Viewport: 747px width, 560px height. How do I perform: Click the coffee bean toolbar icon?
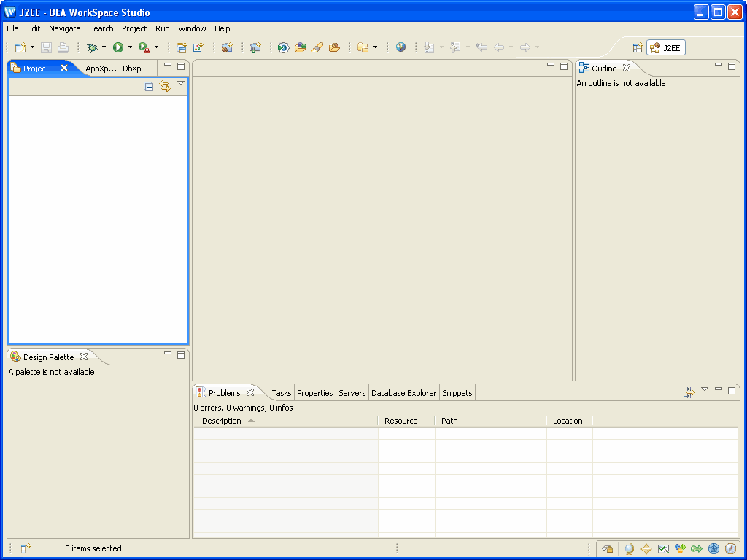click(228, 47)
